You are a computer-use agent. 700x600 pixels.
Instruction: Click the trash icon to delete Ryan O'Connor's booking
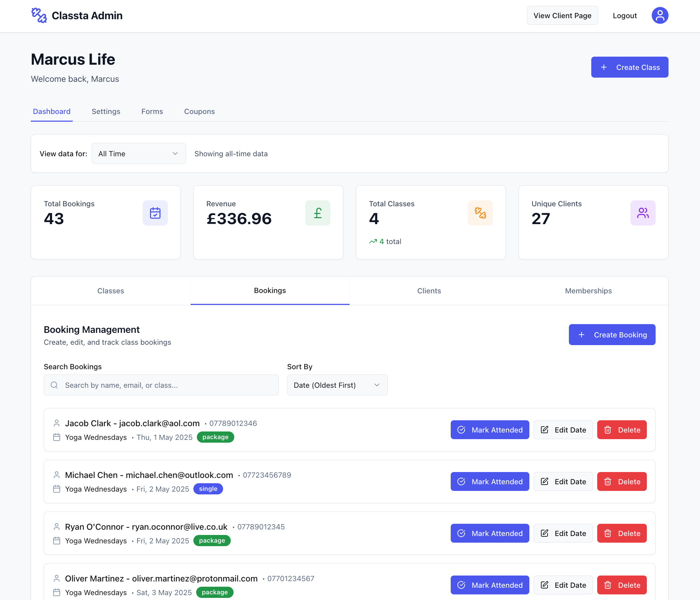[x=608, y=533]
